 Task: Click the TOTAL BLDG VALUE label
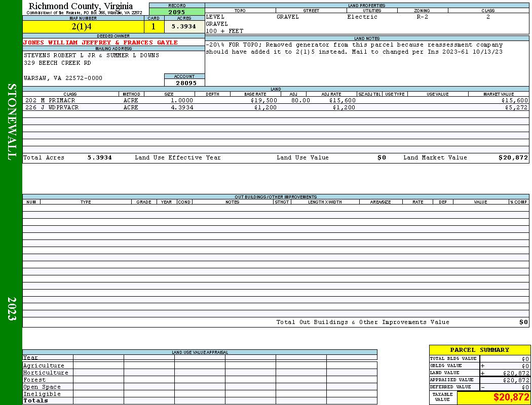pyautogui.click(x=453, y=358)
